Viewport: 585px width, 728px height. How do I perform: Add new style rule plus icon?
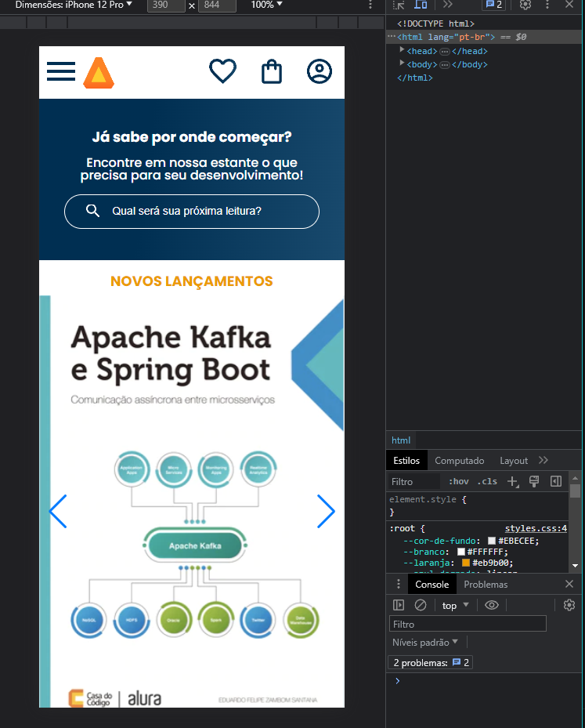pyautogui.click(x=513, y=481)
